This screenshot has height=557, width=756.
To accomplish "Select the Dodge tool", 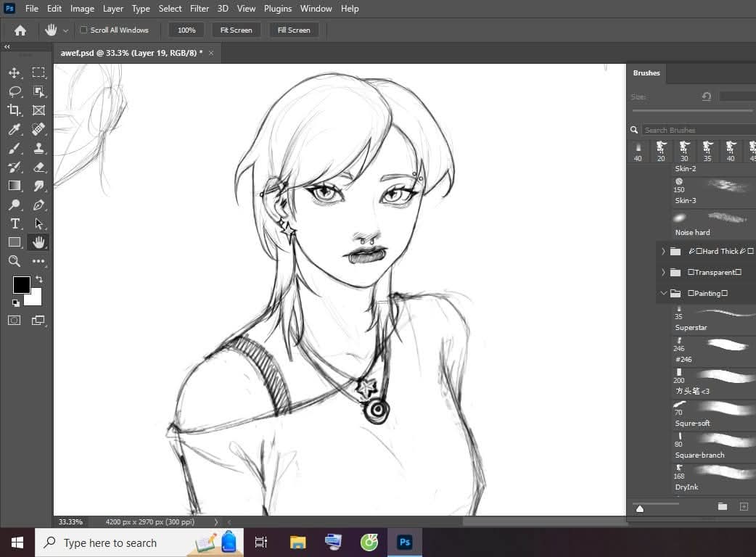I will (x=15, y=205).
